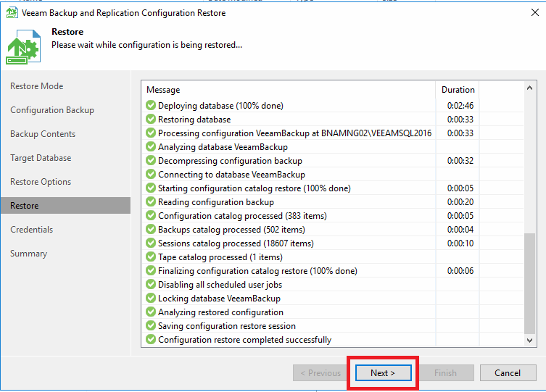The image size is (546, 392).
Task: Click success icon for Reading configuration backup
Action: pos(151,201)
